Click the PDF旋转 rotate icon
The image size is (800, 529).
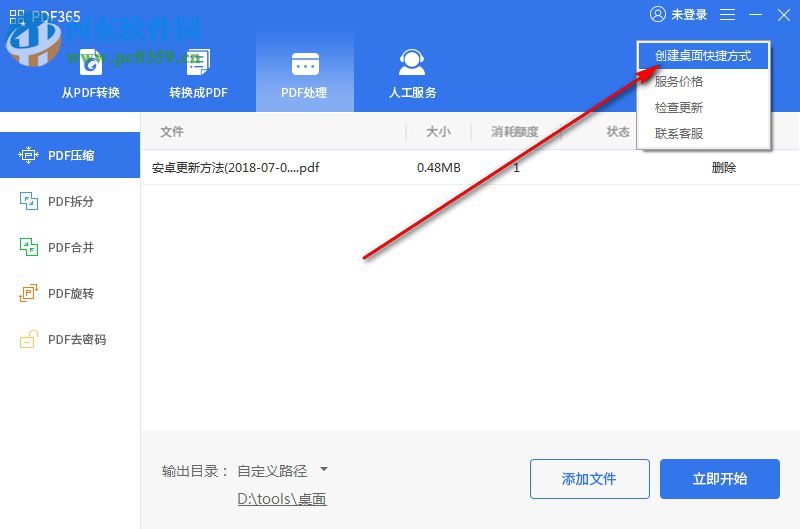click(29, 293)
